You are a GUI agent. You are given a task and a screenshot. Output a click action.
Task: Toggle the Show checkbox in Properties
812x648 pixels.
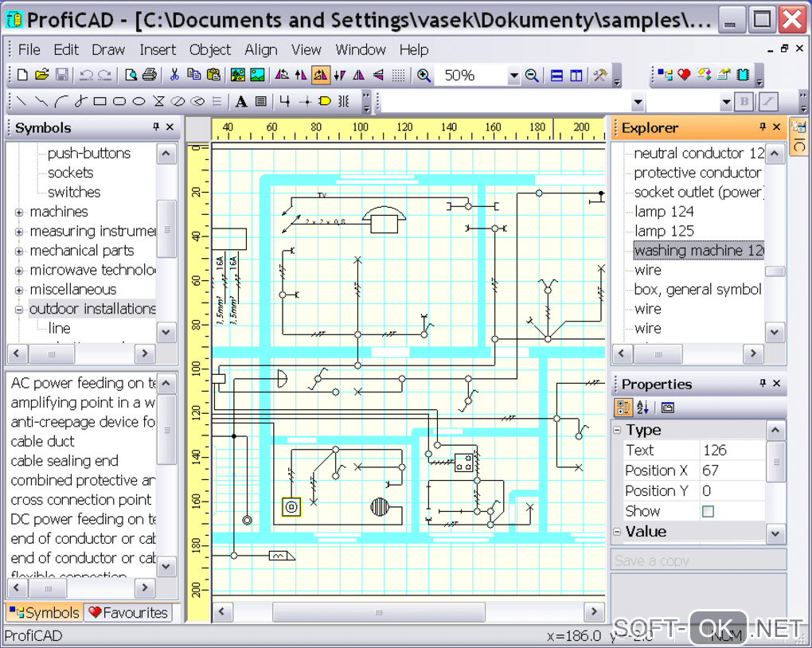click(x=708, y=511)
